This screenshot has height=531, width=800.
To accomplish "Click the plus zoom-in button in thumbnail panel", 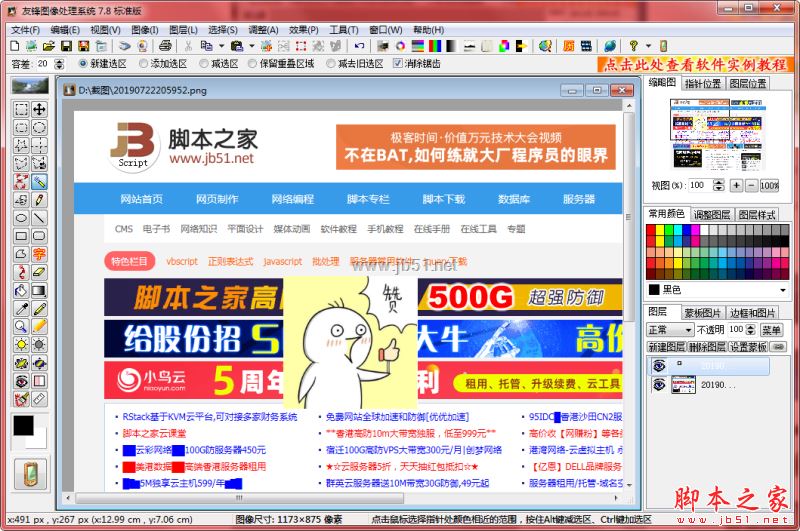I will (736, 185).
